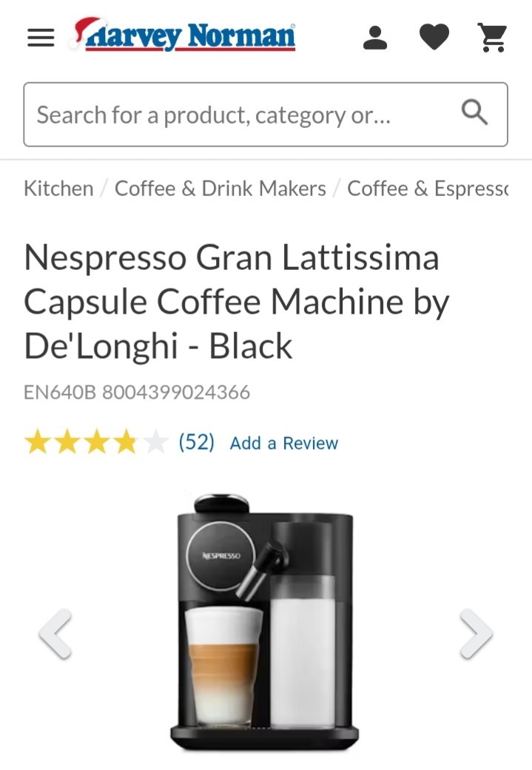Open the wishlist heart icon
This screenshot has width=532, height=770.
click(434, 37)
